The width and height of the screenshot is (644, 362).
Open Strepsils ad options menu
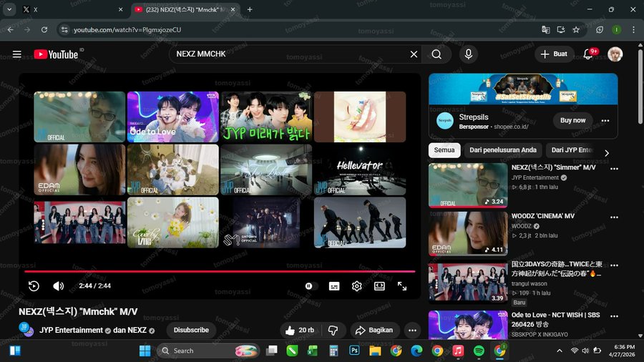coord(605,121)
